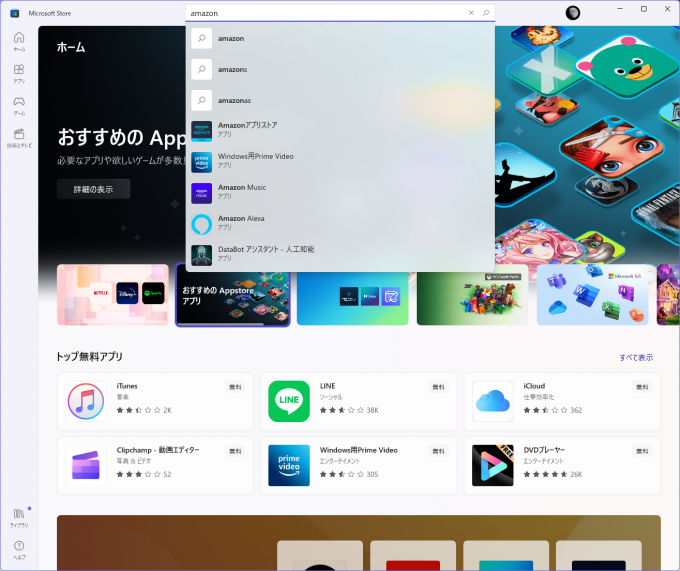
Task: Open the Library (ライブラリ) sidebar icon
Action: click(x=19, y=518)
